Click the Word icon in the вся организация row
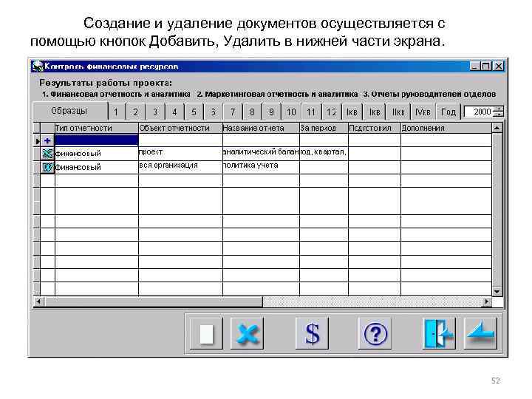 click(x=47, y=167)
